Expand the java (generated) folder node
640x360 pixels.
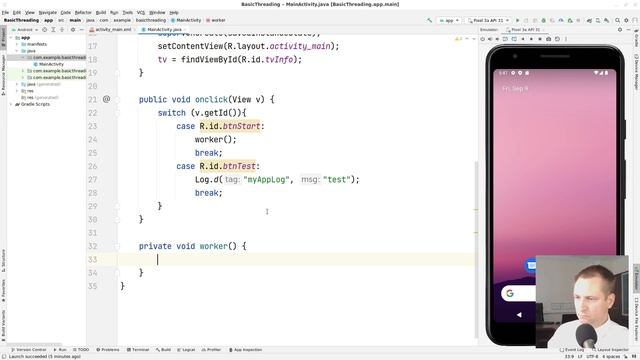(x=17, y=84)
